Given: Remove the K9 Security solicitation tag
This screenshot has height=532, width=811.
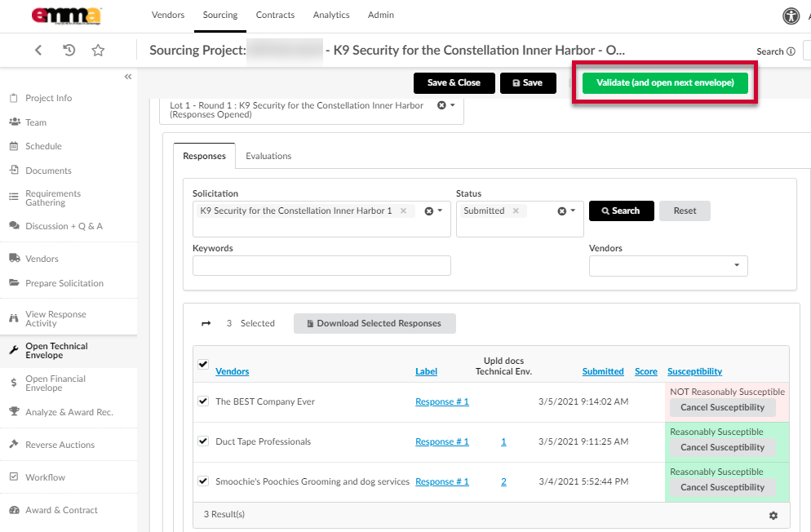Looking at the screenshot, I should pyautogui.click(x=403, y=211).
